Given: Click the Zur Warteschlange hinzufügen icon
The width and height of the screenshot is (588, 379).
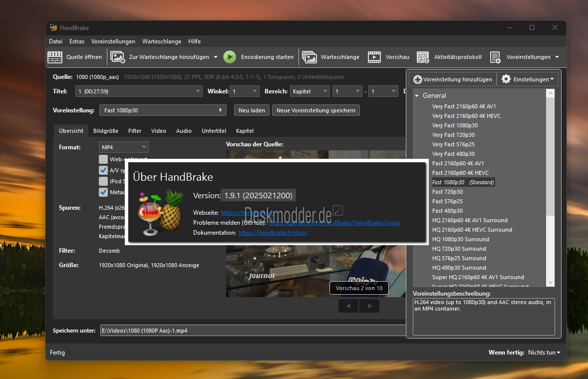Looking at the screenshot, I should [117, 57].
